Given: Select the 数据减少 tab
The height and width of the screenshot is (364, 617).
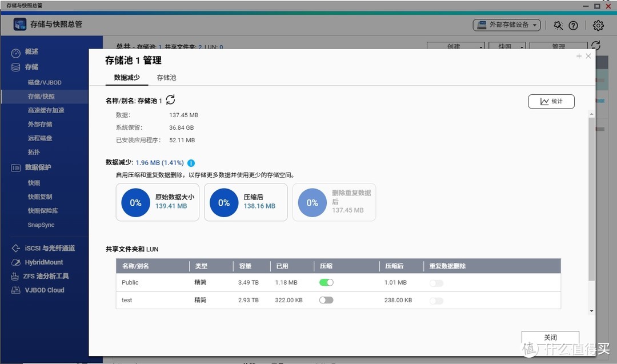Looking at the screenshot, I should [x=126, y=77].
